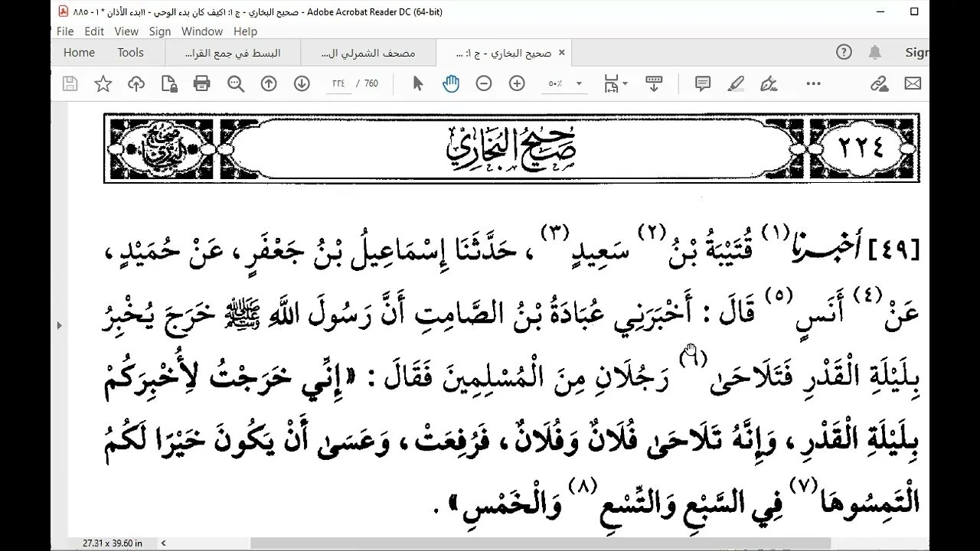Go to previous page arrow
This screenshot has width=980, height=551.
269,84
